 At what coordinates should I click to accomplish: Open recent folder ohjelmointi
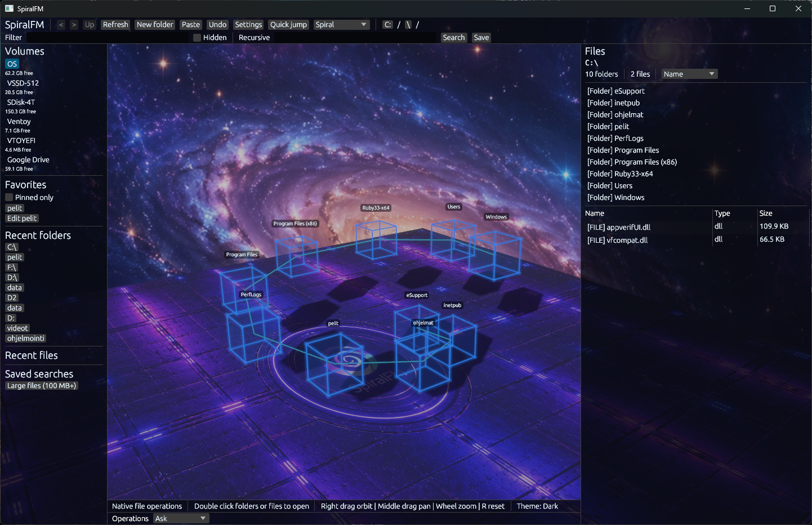[26, 339]
